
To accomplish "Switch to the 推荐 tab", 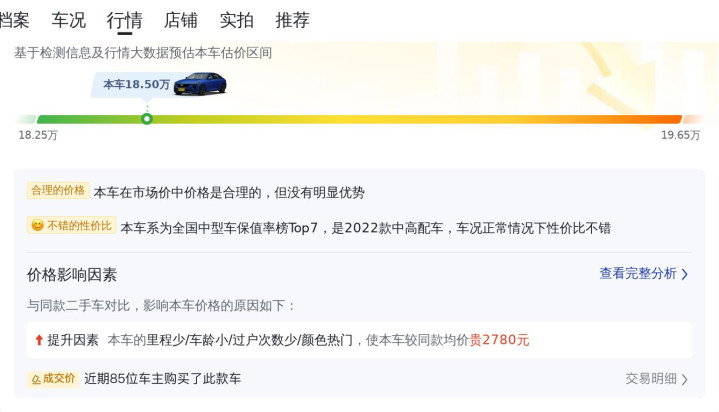I will point(293,20).
